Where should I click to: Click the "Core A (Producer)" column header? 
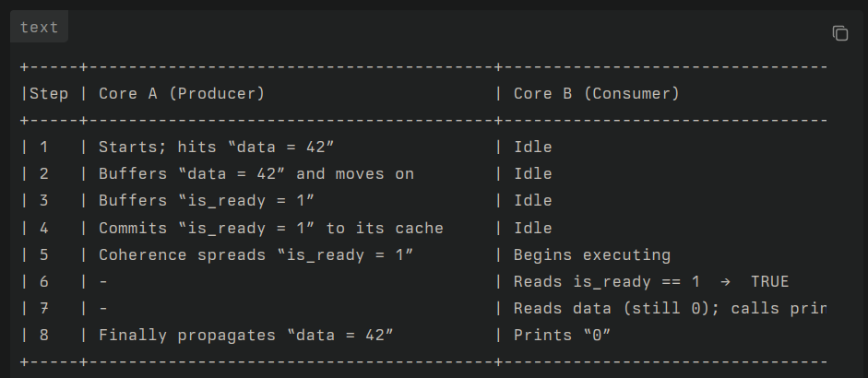182,93
